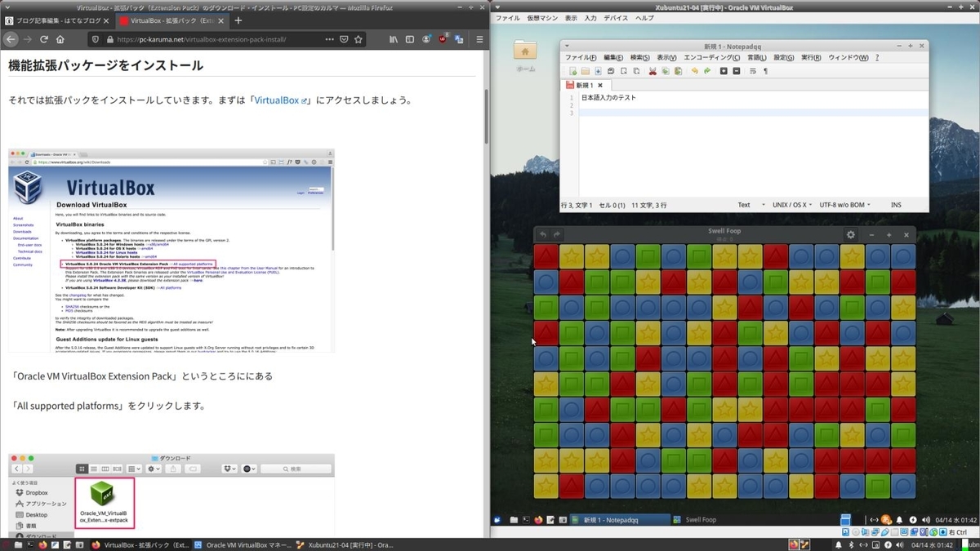Toggle the INS insert mode indicator

pyautogui.click(x=896, y=205)
